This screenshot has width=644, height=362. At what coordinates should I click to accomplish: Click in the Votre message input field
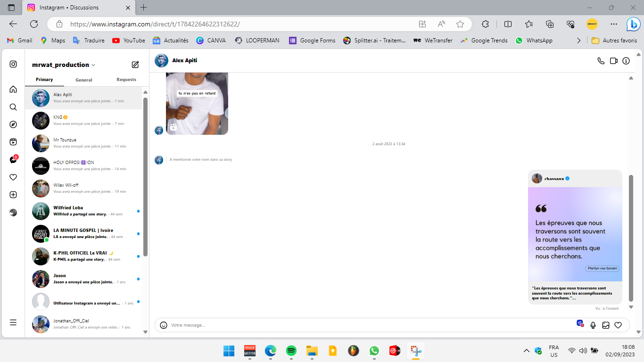368,325
